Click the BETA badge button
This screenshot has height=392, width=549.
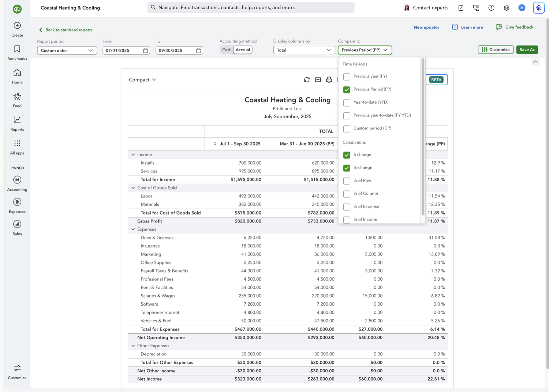(436, 80)
